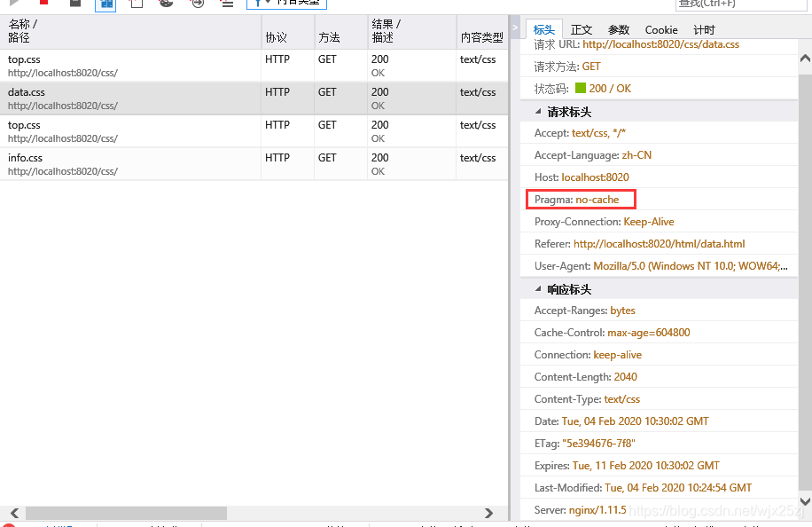
Task: Open the 参数 tab
Action: (619, 29)
